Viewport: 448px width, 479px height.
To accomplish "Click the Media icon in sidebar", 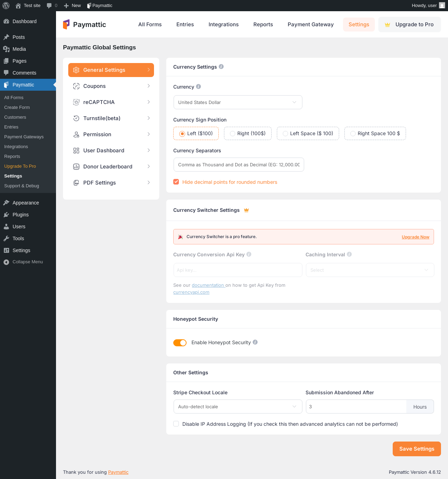I will tap(6, 49).
